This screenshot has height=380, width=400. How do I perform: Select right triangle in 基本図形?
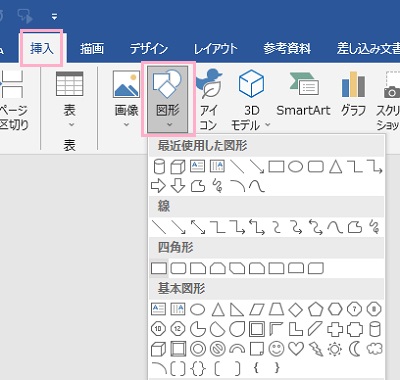(237, 309)
